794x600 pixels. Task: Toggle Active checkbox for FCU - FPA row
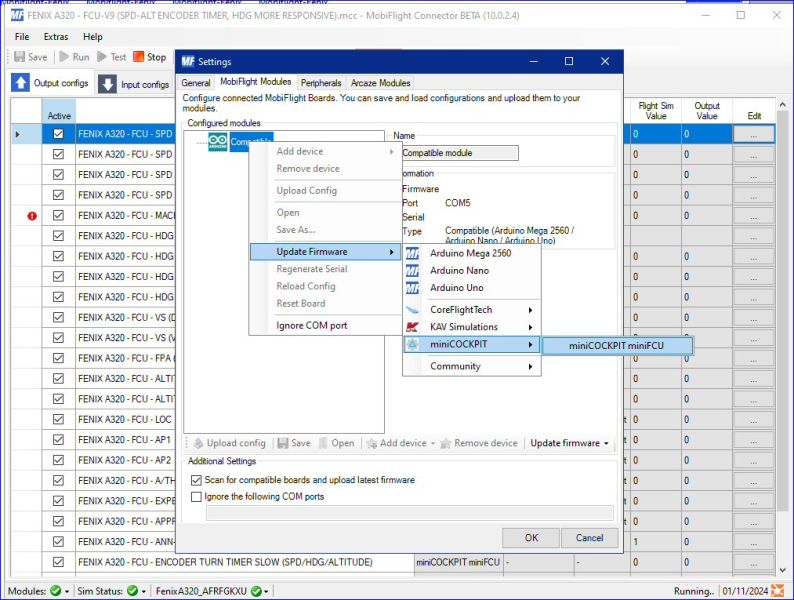click(58, 358)
